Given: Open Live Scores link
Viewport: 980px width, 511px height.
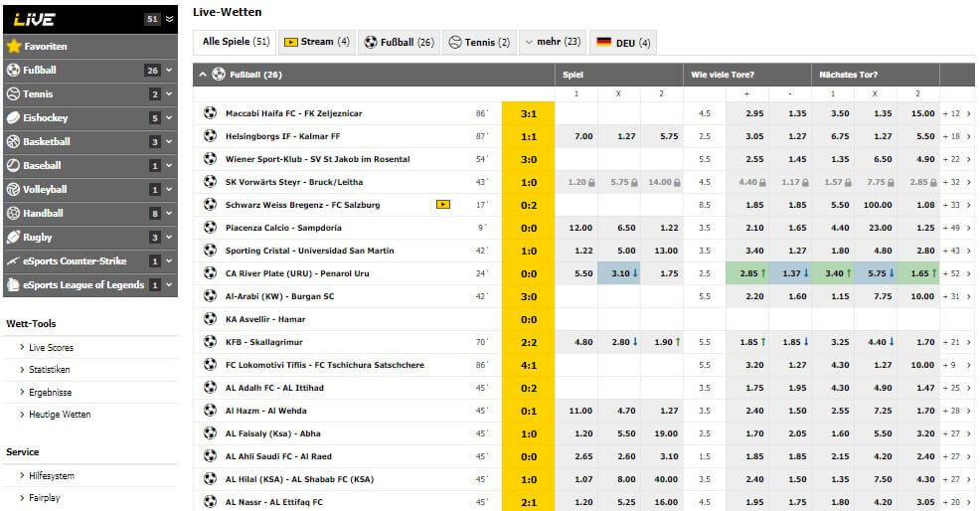Looking at the screenshot, I should [x=51, y=347].
